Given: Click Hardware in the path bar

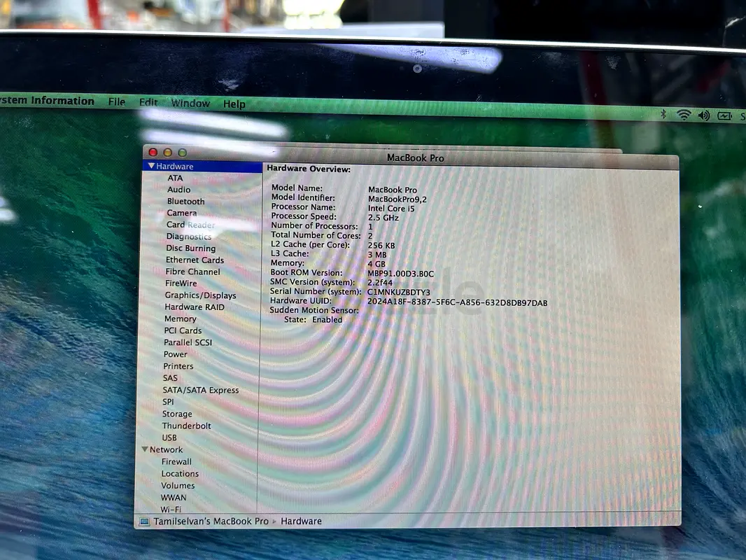Looking at the screenshot, I should 301,521.
